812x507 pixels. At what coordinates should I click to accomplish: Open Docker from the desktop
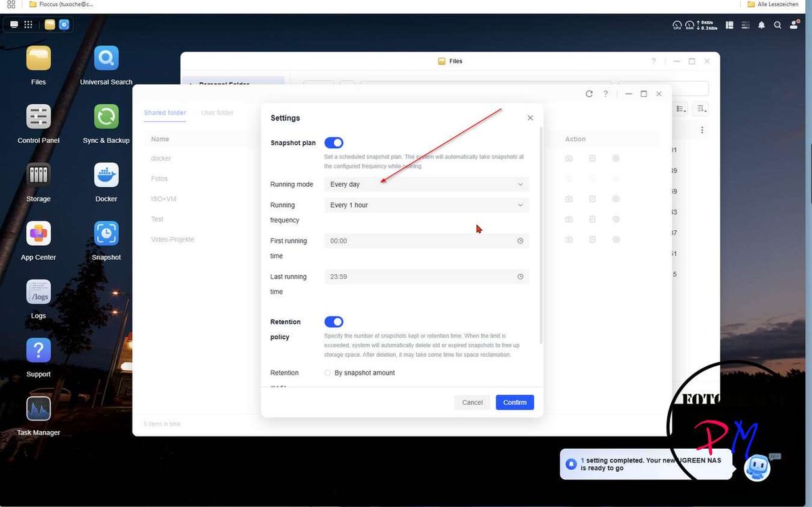click(x=106, y=174)
